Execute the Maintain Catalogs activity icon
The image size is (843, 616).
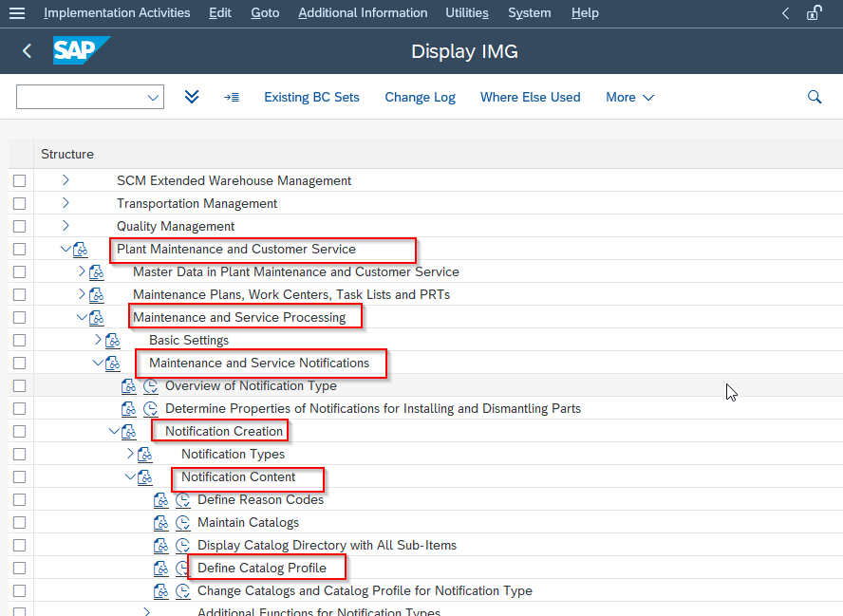tap(183, 522)
